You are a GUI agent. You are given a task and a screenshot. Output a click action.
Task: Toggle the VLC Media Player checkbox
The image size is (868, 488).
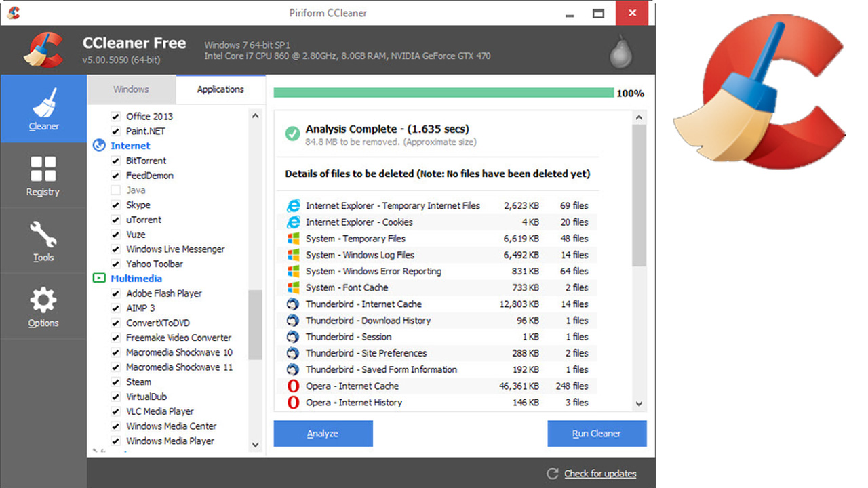point(116,411)
